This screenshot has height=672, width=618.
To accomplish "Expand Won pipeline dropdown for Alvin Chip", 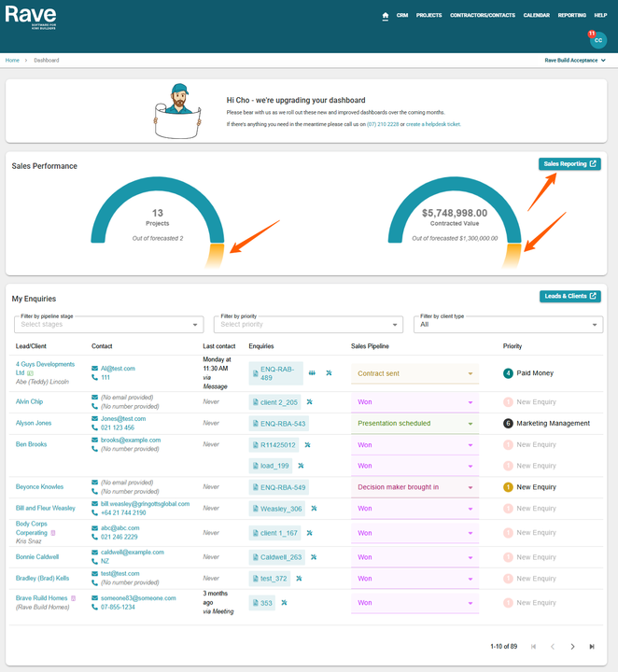I will [x=414, y=402].
